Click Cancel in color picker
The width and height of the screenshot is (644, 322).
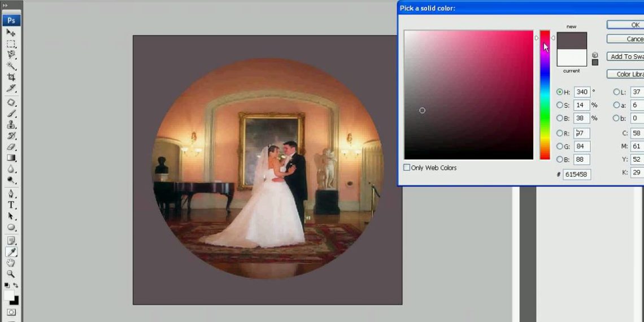tap(625, 39)
